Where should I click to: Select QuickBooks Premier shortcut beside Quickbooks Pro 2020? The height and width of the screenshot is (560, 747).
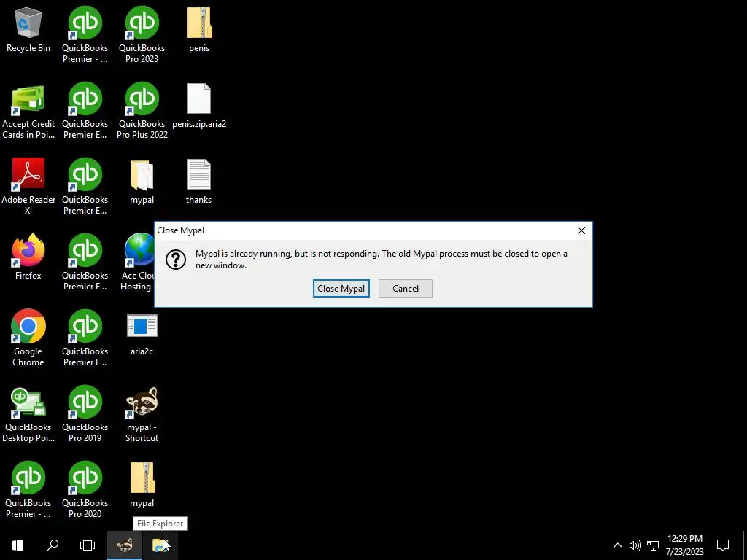[x=28, y=489]
